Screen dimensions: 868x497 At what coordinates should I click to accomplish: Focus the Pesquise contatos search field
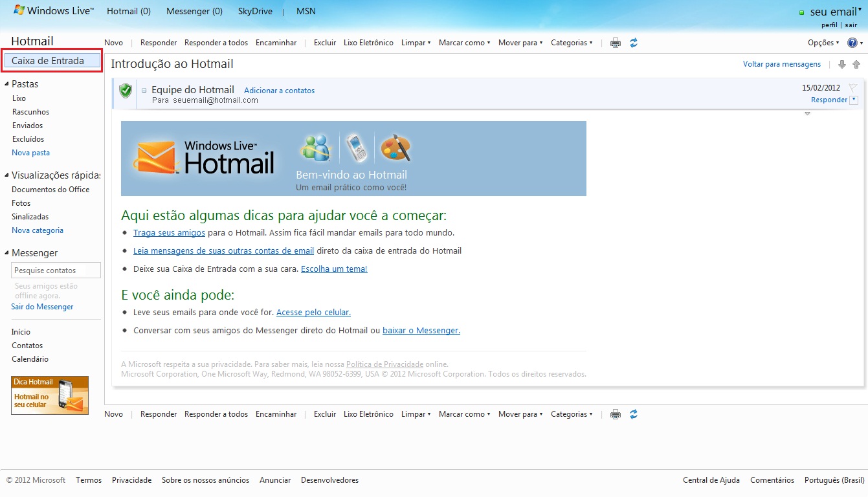[56, 271]
